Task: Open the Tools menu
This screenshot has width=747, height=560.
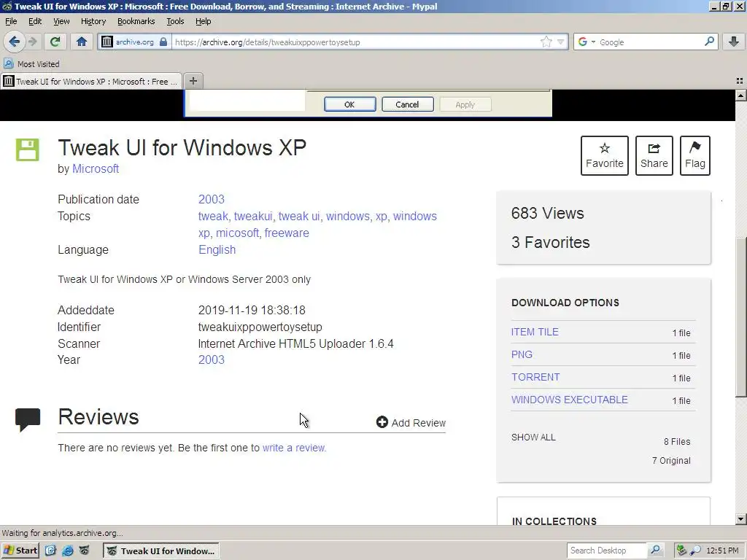Action: [x=175, y=21]
